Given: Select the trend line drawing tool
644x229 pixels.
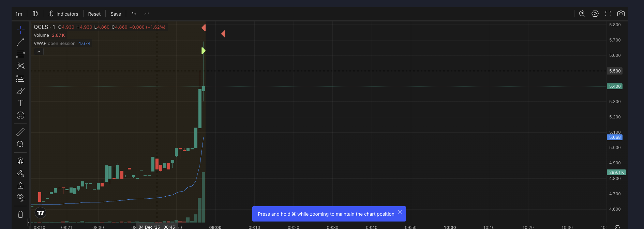Looking at the screenshot, I should click(x=20, y=42).
